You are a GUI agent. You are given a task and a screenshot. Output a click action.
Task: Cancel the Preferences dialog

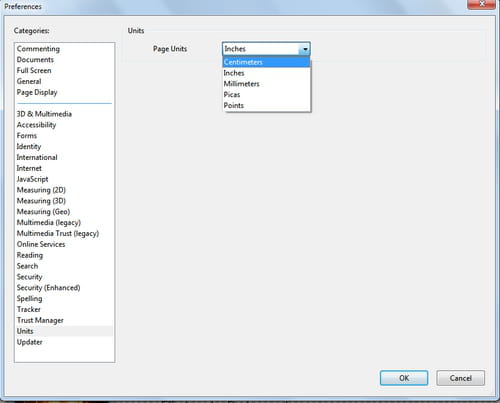(x=461, y=378)
